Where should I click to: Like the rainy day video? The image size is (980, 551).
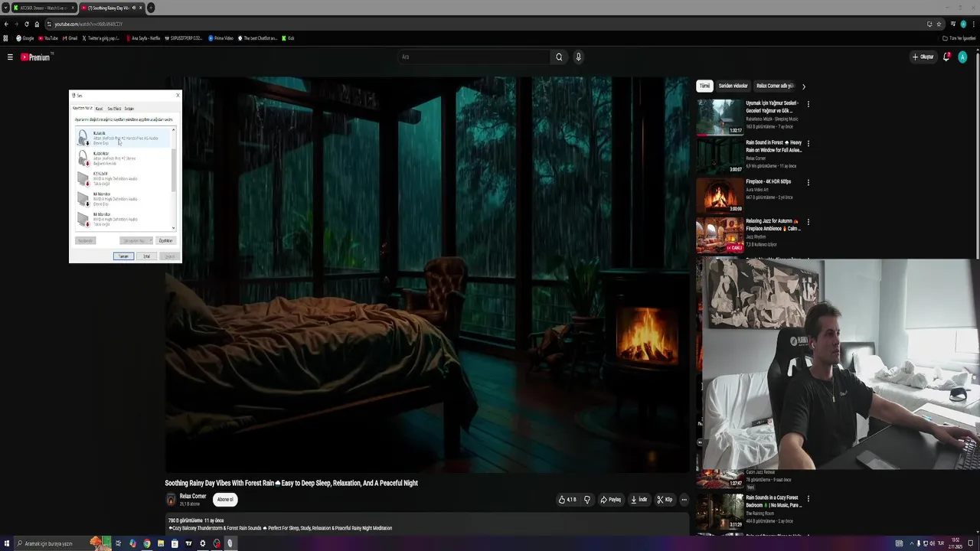[x=567, y=500]
